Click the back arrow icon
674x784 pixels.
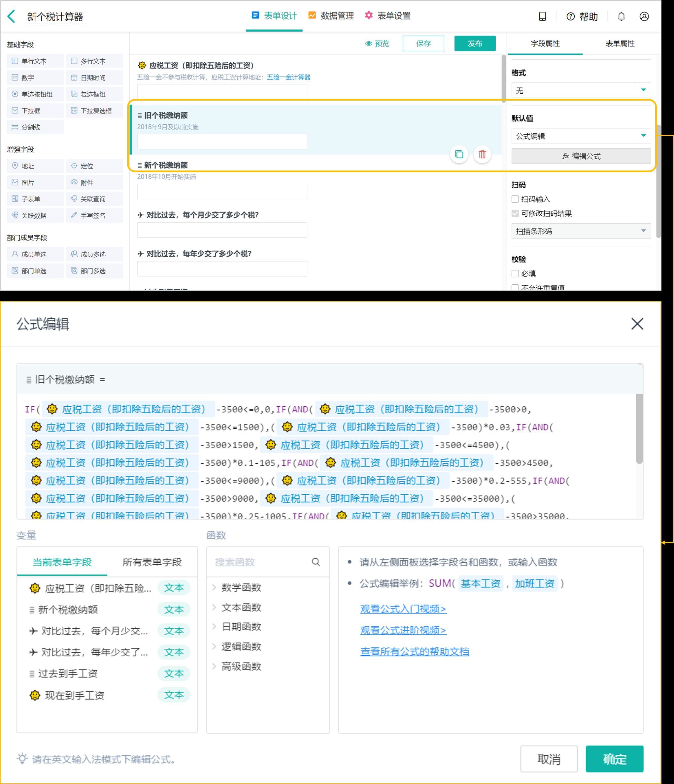pos(11,16)
